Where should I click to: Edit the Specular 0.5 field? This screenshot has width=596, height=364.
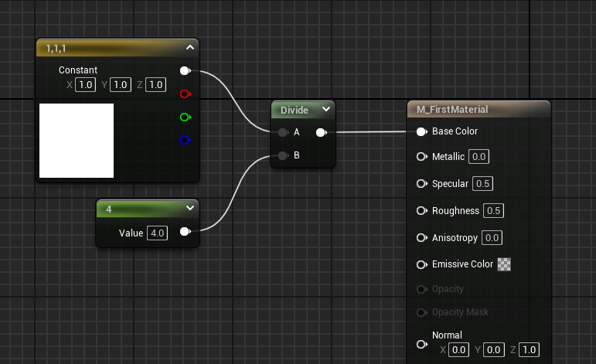[482, 183]
